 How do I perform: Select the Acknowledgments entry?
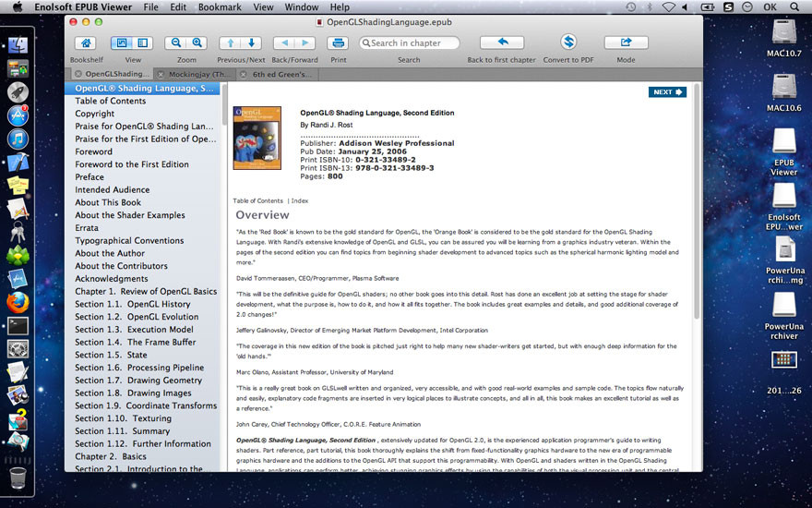pyautogui.click(x=142, y=278)
